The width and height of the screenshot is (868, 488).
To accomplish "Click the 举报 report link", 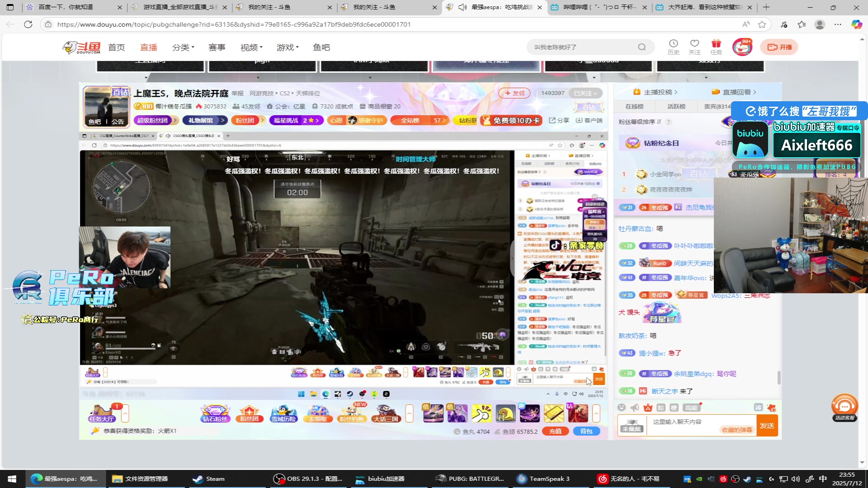I will pyautogui.click(x=238, y=94).
